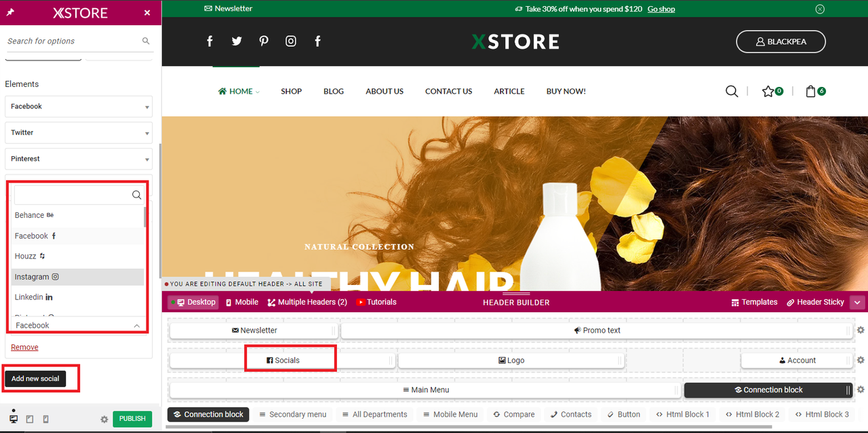
Task: Select the Secondary menu element
Action: 292,414
